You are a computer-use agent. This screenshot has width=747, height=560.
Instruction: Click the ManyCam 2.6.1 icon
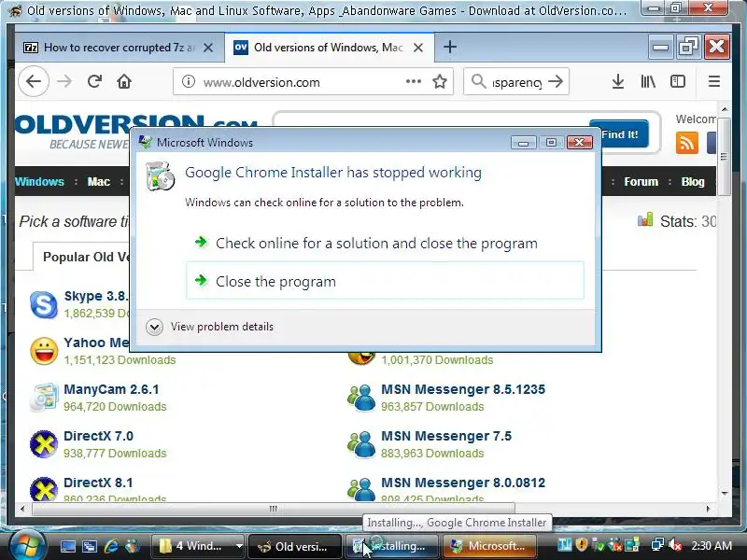click(43, 398)
